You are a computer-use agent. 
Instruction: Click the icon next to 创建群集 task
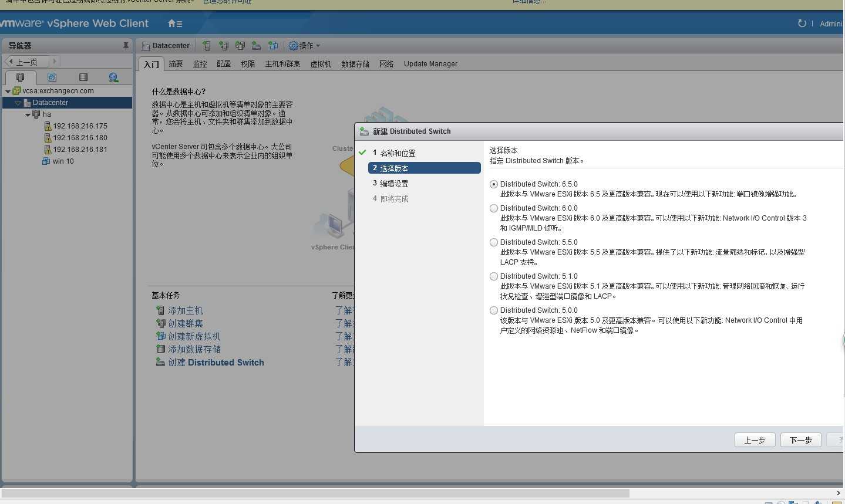(160, 323)
